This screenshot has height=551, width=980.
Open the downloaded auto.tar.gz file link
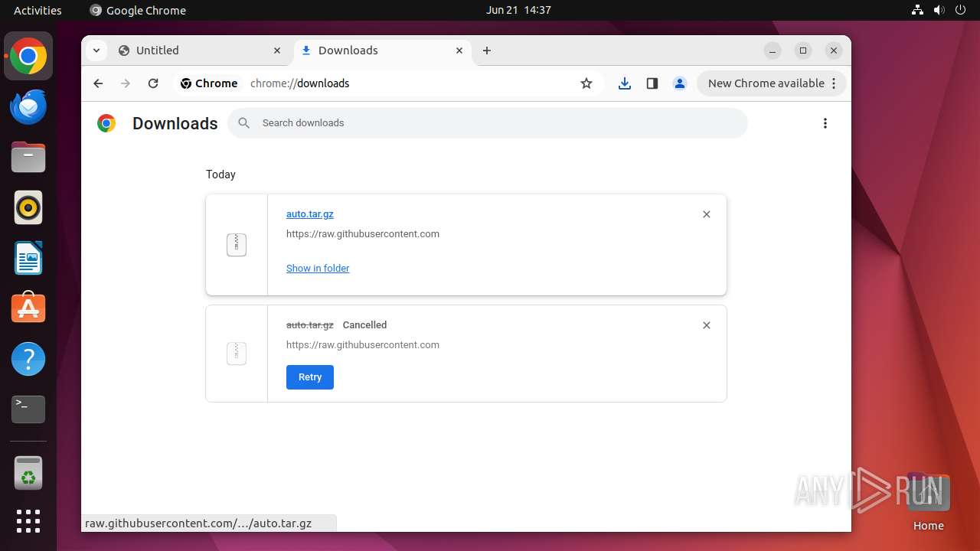(310, 214)
